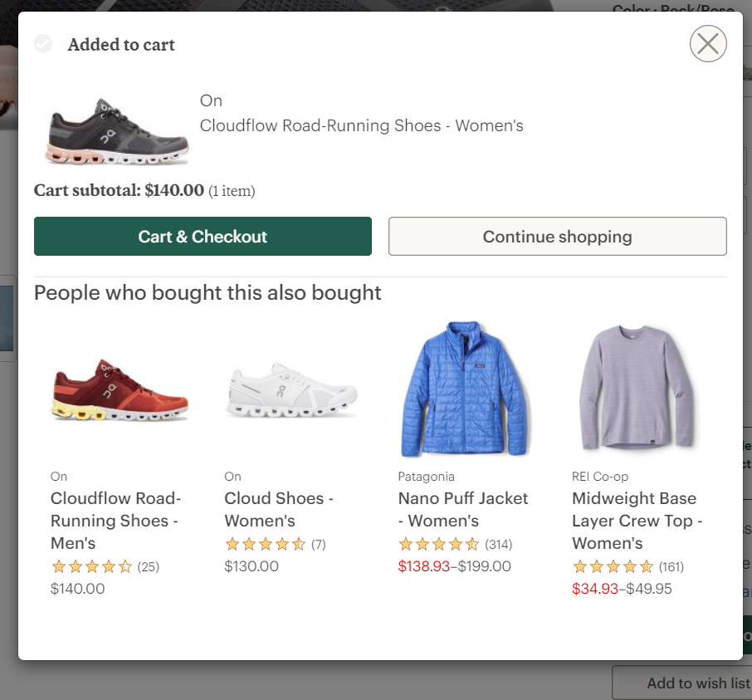752x700 pixels.
Task: Click the Added to cart checkmark icon
Action: coord(43,44)
